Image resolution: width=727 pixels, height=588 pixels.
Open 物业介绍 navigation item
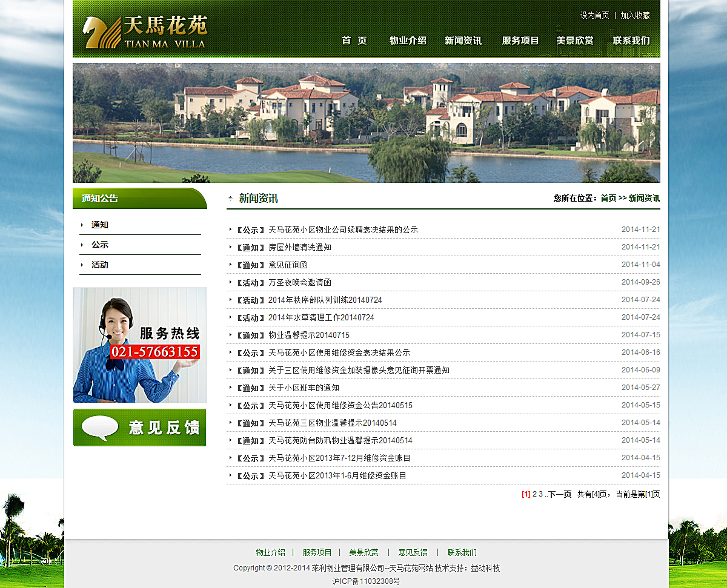pos(408,41)
